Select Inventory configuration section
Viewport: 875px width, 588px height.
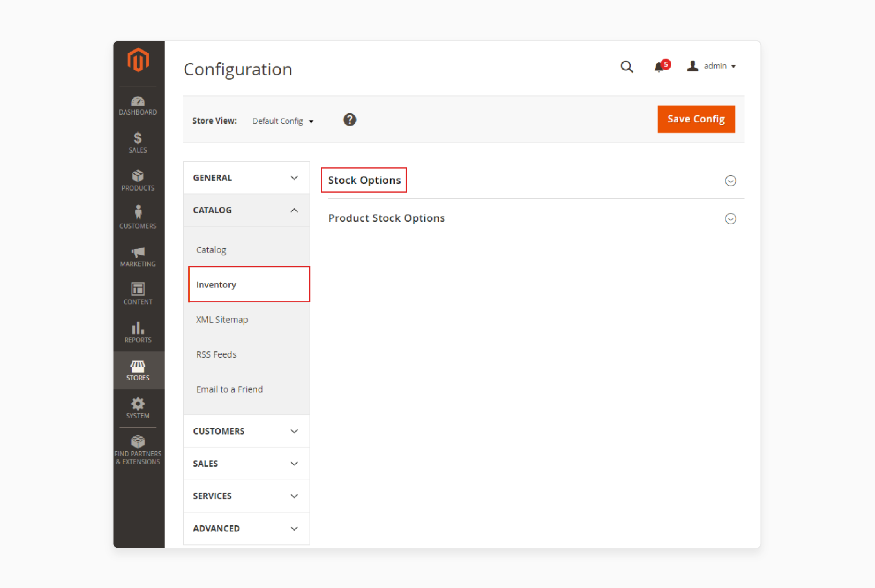coord(248,284)
